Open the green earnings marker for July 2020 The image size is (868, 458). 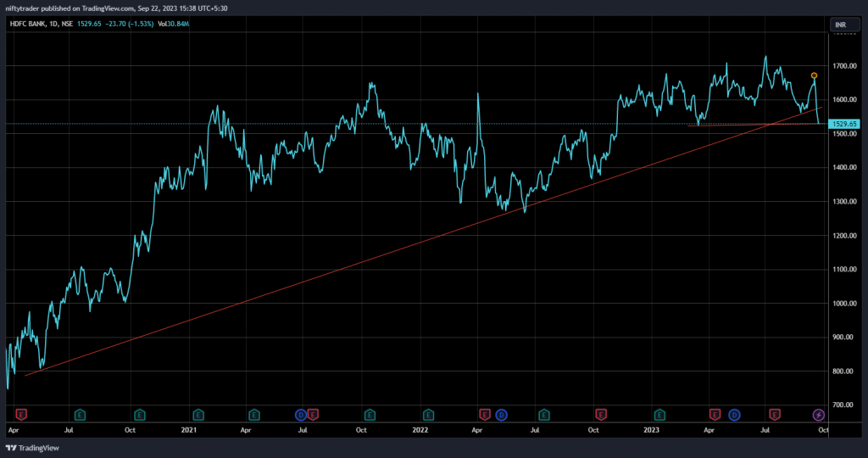click(x=80, y=414)
